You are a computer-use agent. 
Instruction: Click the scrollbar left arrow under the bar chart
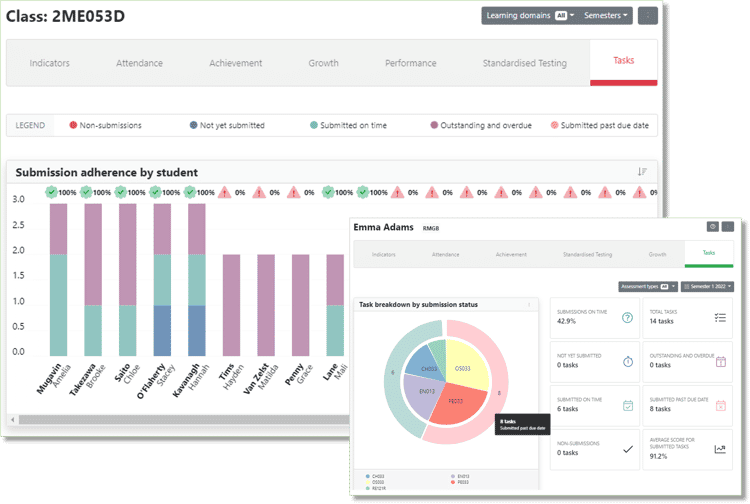coord(13,420)
